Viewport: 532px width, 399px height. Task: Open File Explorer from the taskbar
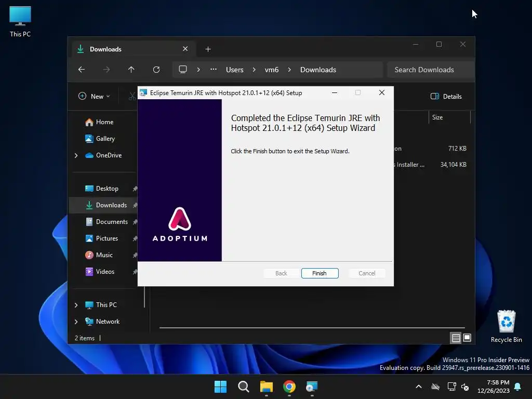coord(267,387)
